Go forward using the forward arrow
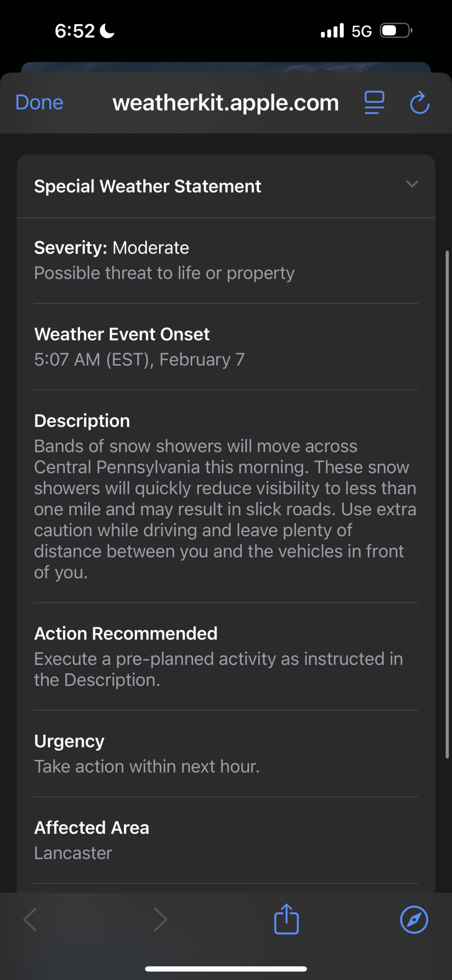 (x=160, y=920)
